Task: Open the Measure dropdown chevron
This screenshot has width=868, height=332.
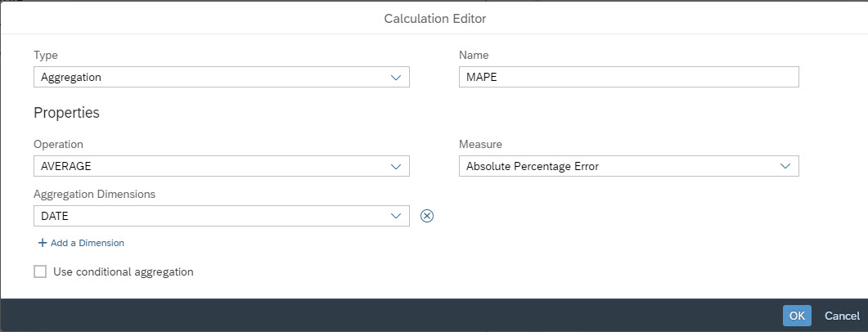Action: tap(785, 166)
